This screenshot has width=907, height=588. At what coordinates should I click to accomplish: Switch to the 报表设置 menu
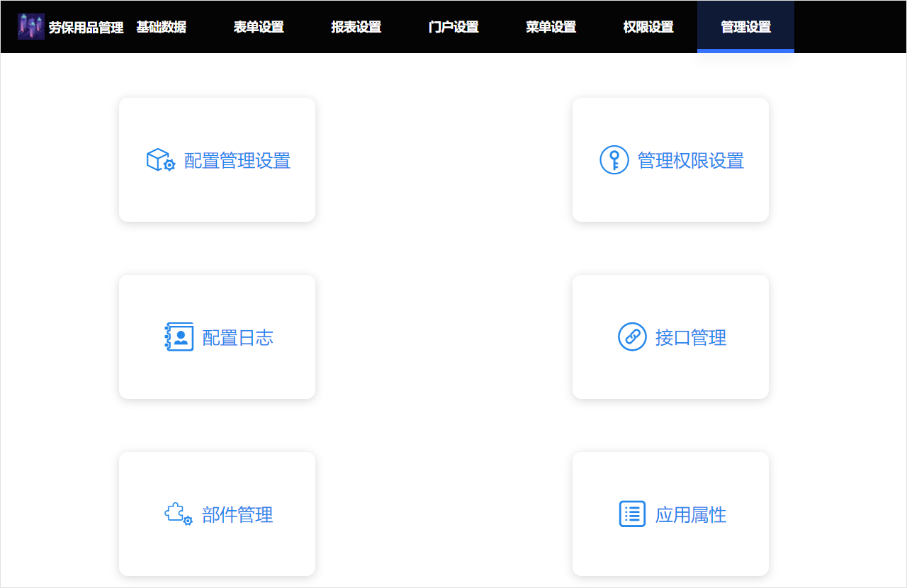(x=356, y=28)
